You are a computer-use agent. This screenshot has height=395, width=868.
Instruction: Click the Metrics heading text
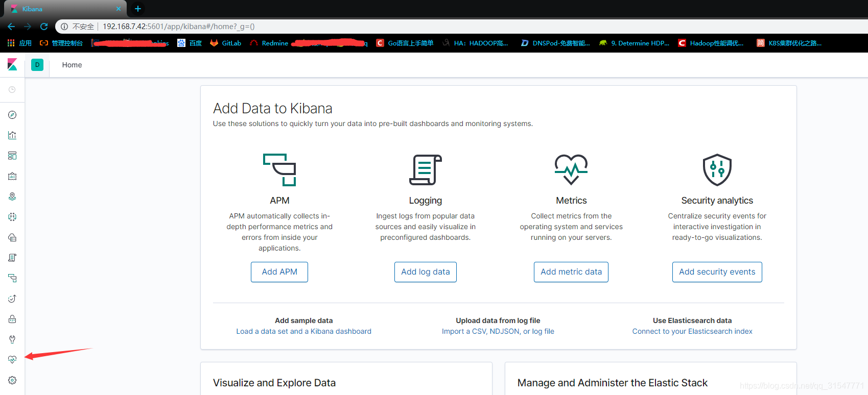coord(571,201)
